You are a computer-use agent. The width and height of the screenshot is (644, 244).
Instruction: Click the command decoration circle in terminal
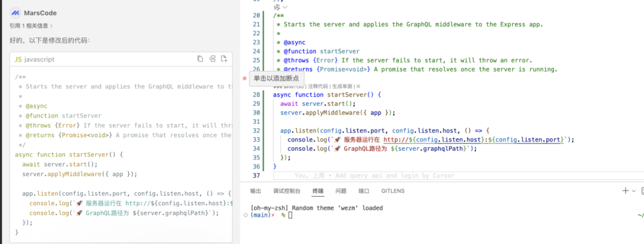pyautogui.click(x=245, y=215)
